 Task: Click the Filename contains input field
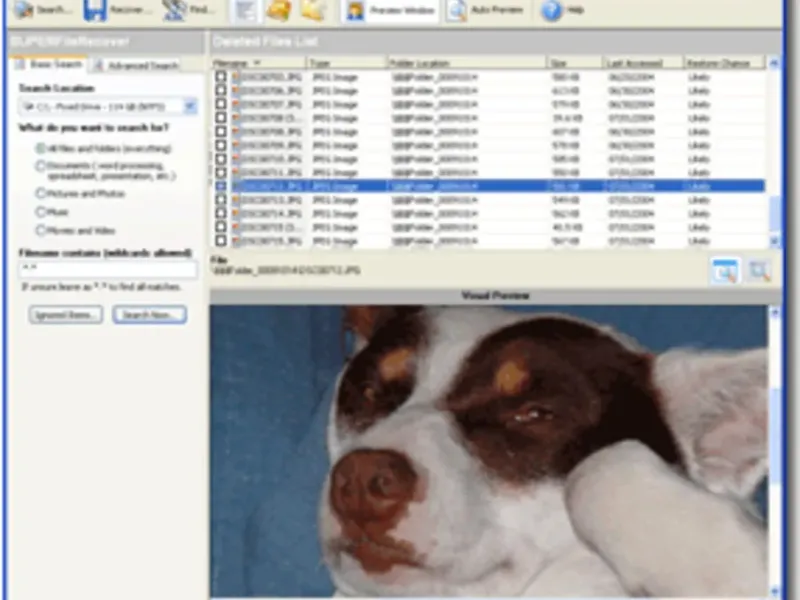(108, 269)
